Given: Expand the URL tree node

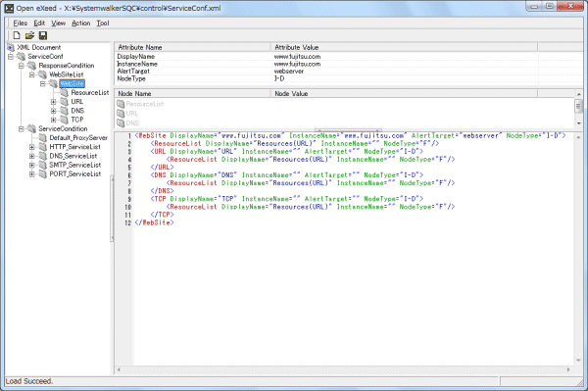Looking at the screenshot, I should pos(53,102).
